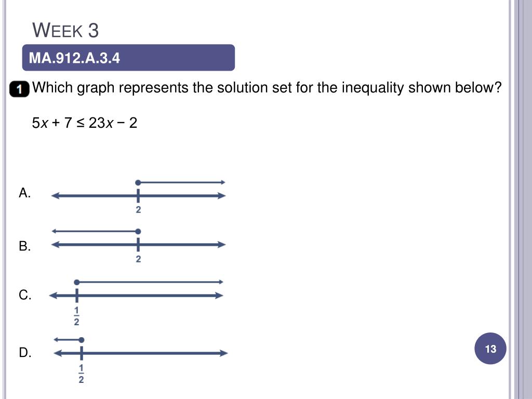532x399 pixels.
Task: Click the left arrowhead of number line C
Action: pos(54,296)
